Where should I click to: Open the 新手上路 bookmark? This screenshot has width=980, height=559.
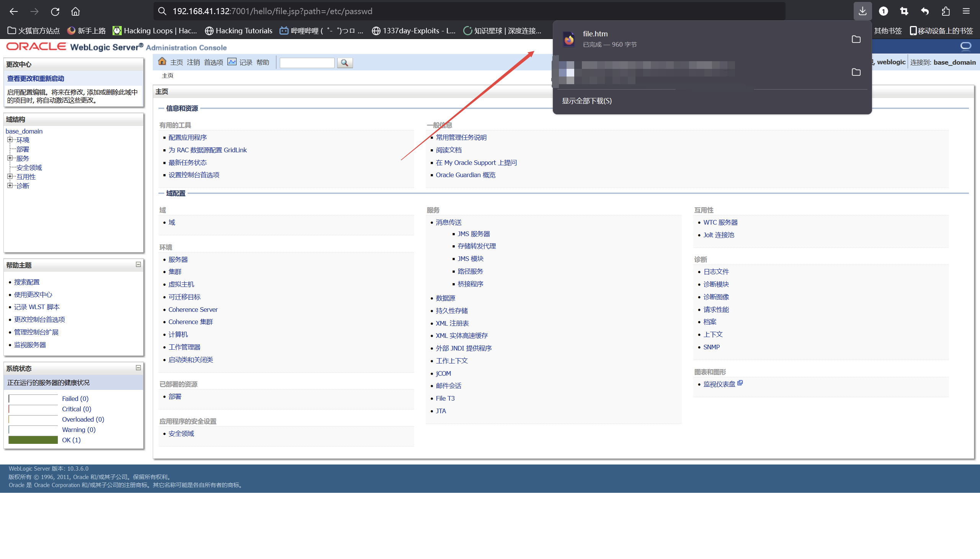pos(87,31)
